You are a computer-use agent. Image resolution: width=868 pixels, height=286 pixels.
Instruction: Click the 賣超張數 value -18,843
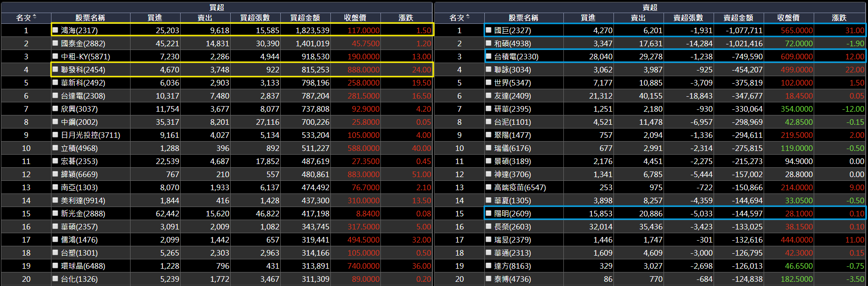(x=699, y=96)
